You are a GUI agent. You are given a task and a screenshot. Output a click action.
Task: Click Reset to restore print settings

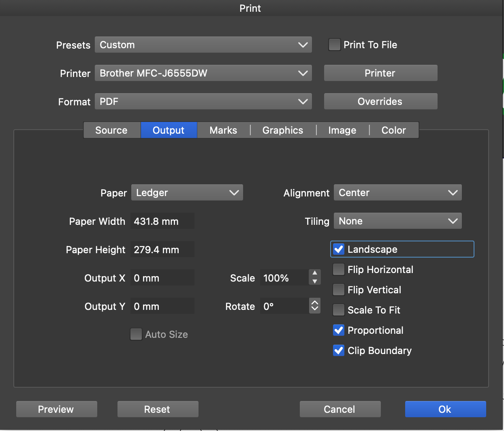158,410
